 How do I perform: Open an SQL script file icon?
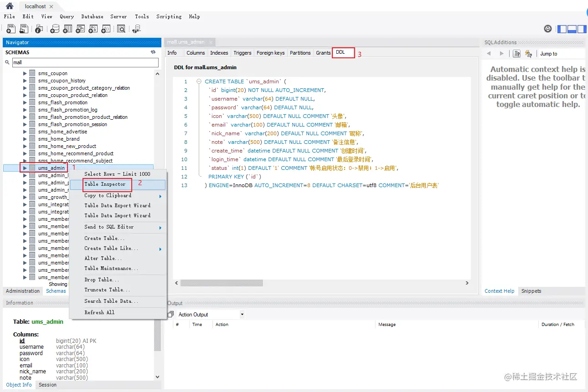coord(24,29)
